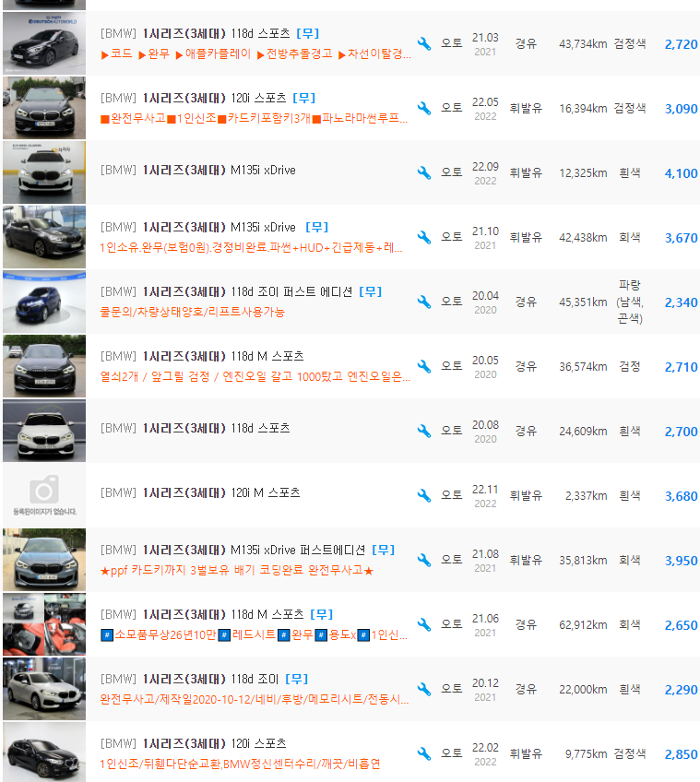Screen dimensions: 700x782
Task: Click wrench icon in 118d 조이 퍼스트 에디션 row
Action: (x=424, y=302)
